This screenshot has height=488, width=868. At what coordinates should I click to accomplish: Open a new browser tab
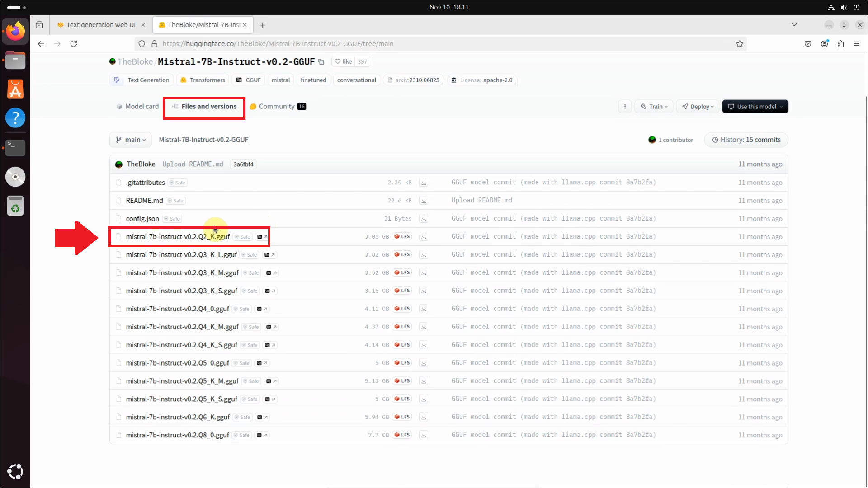pyautogui.click(x=263, y=25)
